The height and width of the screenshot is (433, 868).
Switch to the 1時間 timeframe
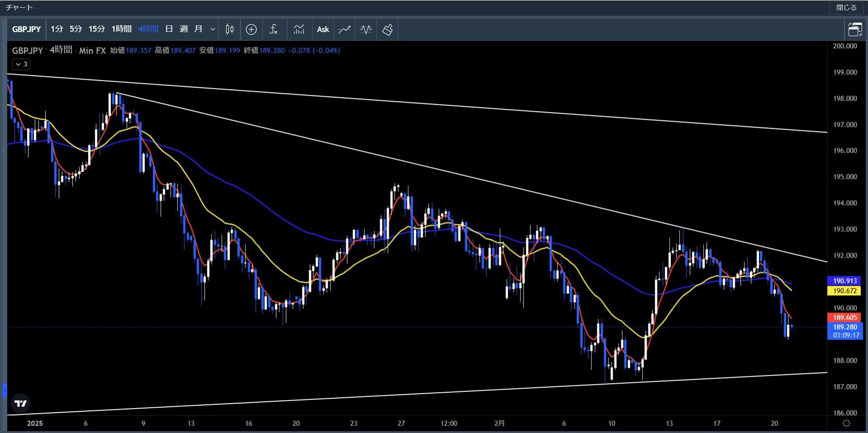pyautogui.click(x=122, y=29)
